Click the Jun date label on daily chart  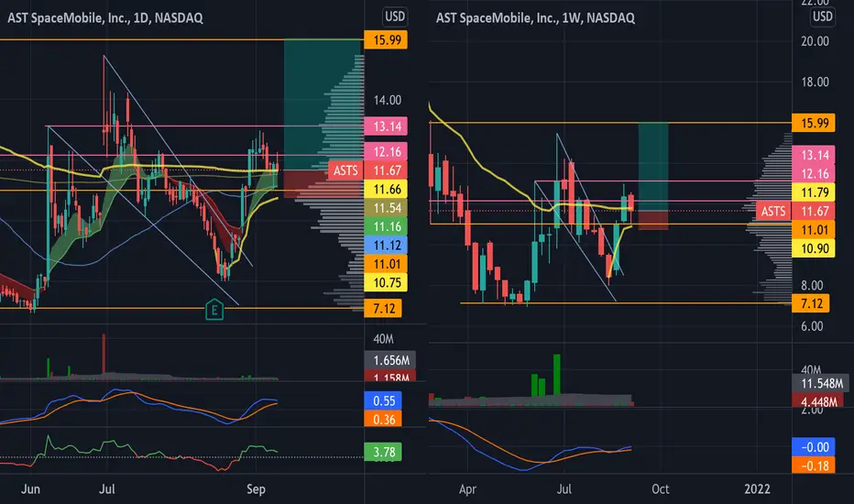30,488
